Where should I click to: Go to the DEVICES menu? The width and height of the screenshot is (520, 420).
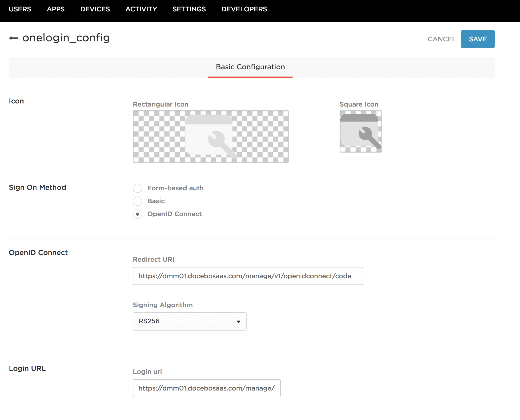(95, 9)
